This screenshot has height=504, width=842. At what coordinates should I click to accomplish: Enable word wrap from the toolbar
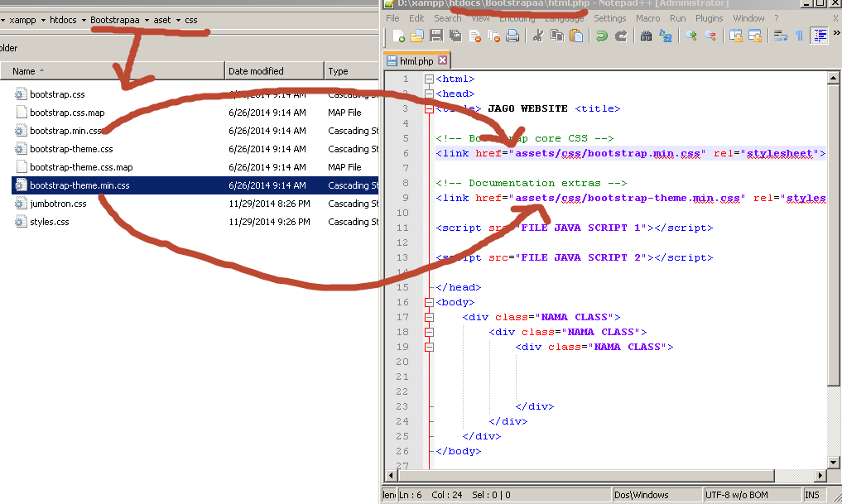pos(779,36)
